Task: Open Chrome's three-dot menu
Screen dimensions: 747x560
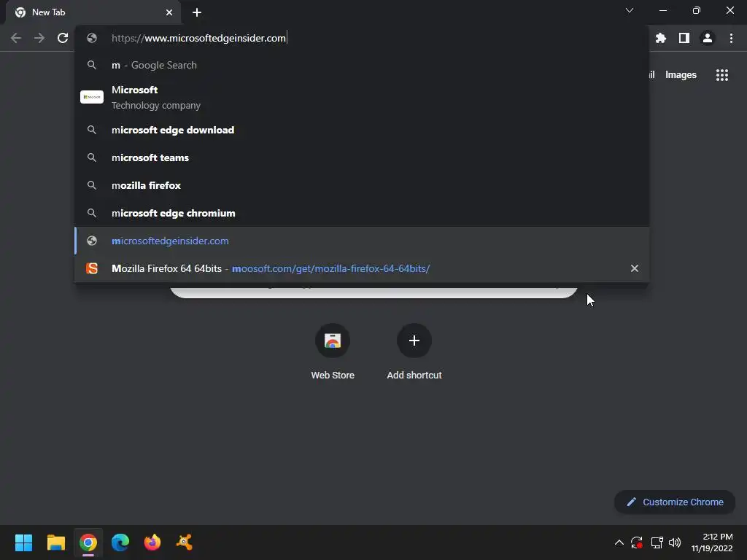Action: click(731, 38)
